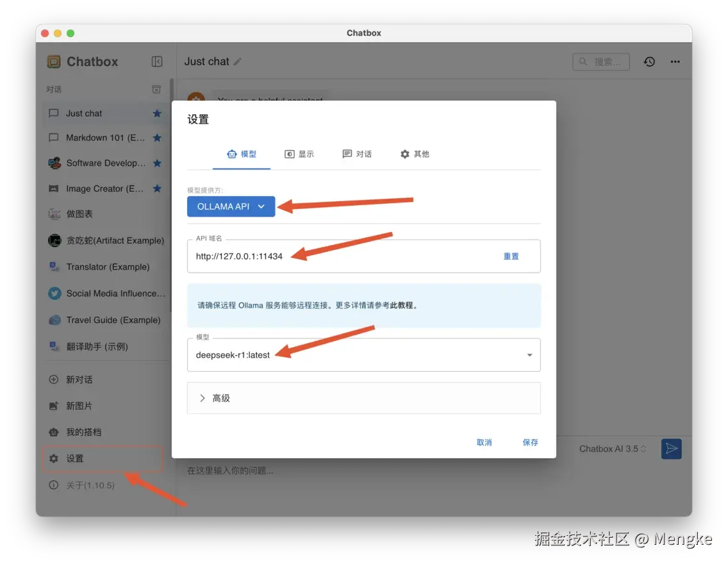Image resolution: width=728 pixels, height=564 pixels.
Task: Click the gear icon in 设置 sidebar row
Action: point(54,458)
